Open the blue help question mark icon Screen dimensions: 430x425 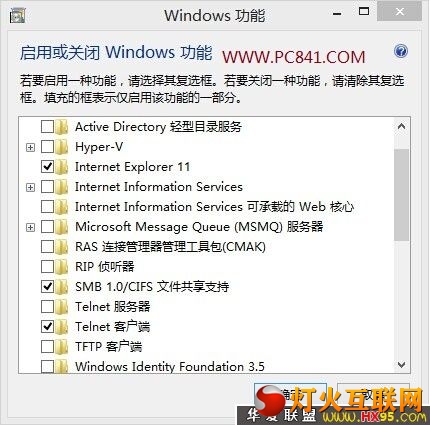click(401, 51)
